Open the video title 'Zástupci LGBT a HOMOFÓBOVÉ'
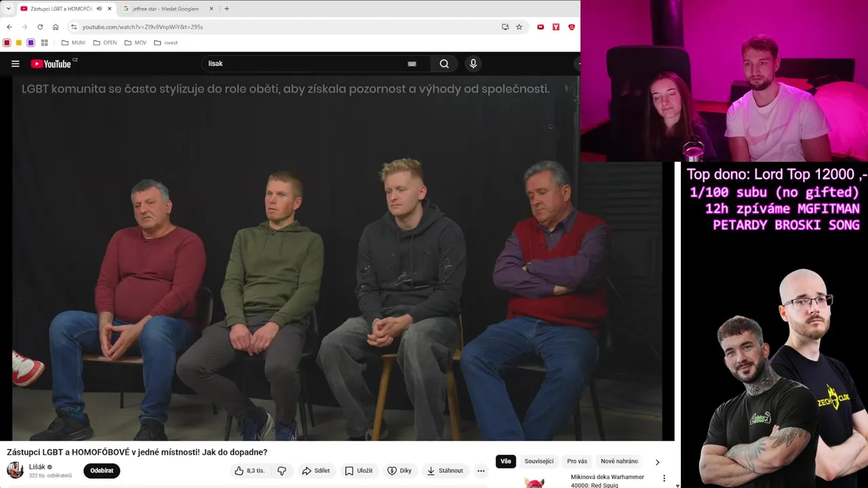 137,452
